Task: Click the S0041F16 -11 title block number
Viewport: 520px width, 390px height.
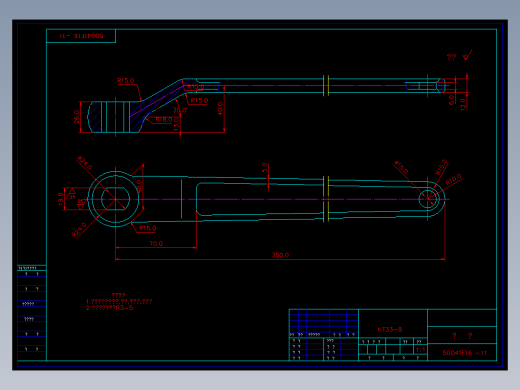Action: coord(464,353)
